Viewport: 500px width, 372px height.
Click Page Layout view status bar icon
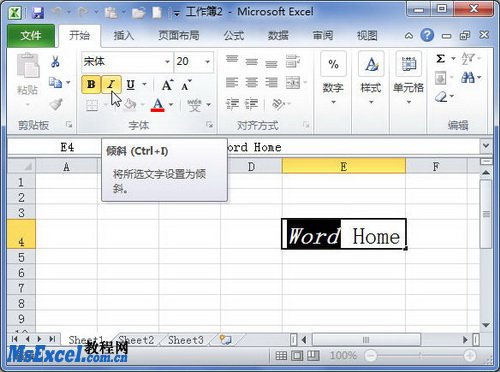[x=297, y=356]
